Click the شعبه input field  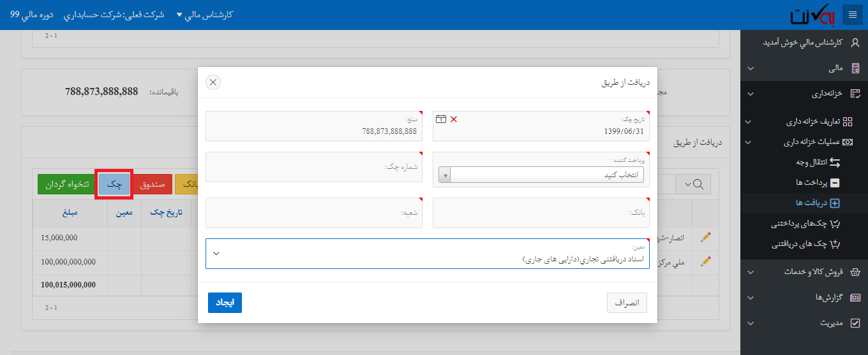pyautogui.click(x=314, y=213)
